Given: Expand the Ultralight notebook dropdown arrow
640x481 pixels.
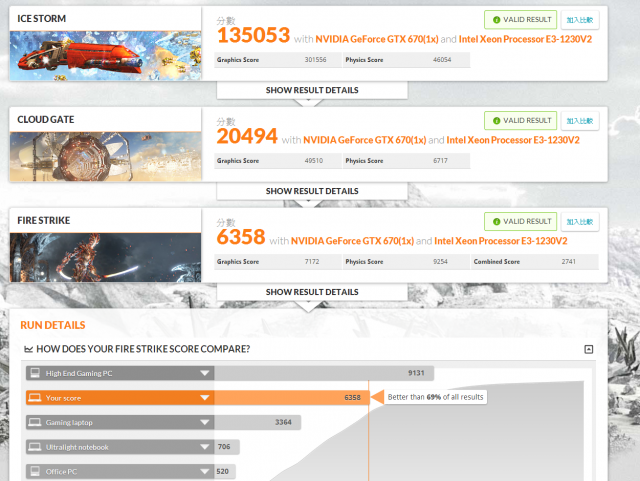Looking at the screenshot, I should (x=204, y=447).
